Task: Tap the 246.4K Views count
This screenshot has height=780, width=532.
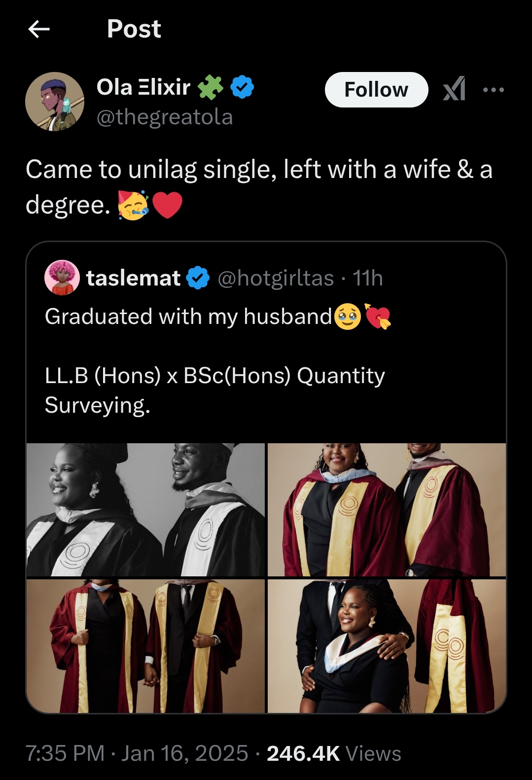Action: (x=334, y=753)
